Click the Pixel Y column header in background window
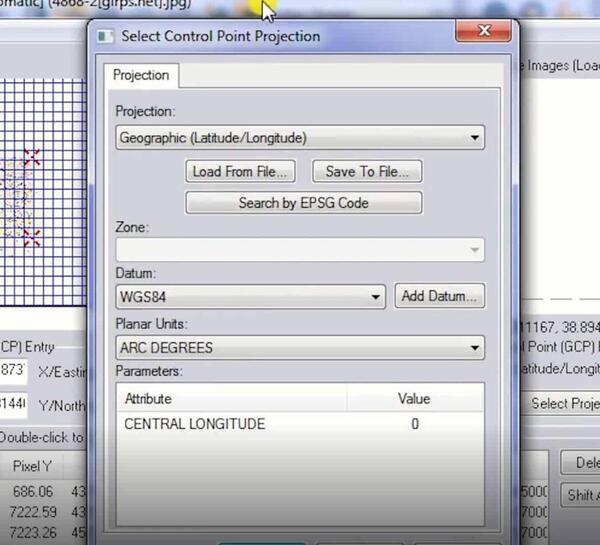Viewport: 600px width, 545px height. (32, 466)
